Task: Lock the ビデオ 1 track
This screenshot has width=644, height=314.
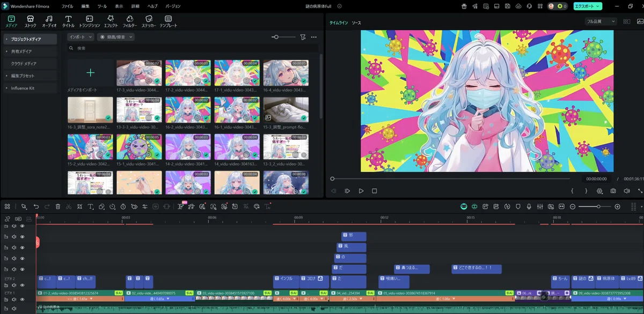Action: (x=6, y=300)
